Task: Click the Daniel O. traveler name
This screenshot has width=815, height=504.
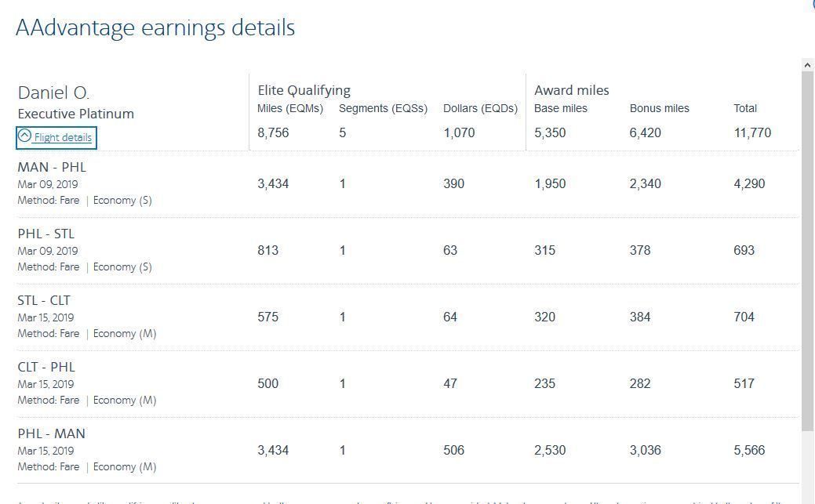Action: click(53, 93)
